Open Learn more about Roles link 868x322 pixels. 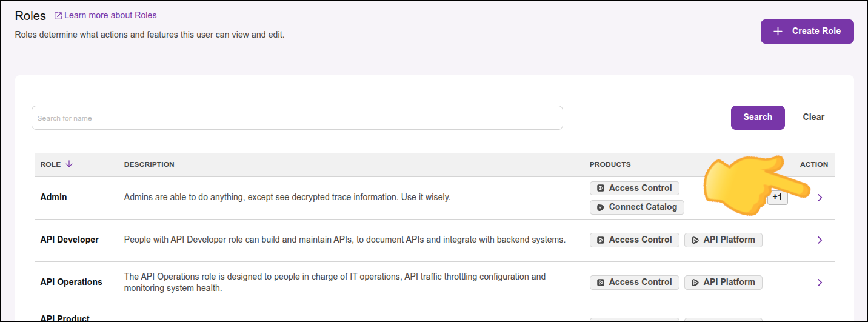[110, 15]
